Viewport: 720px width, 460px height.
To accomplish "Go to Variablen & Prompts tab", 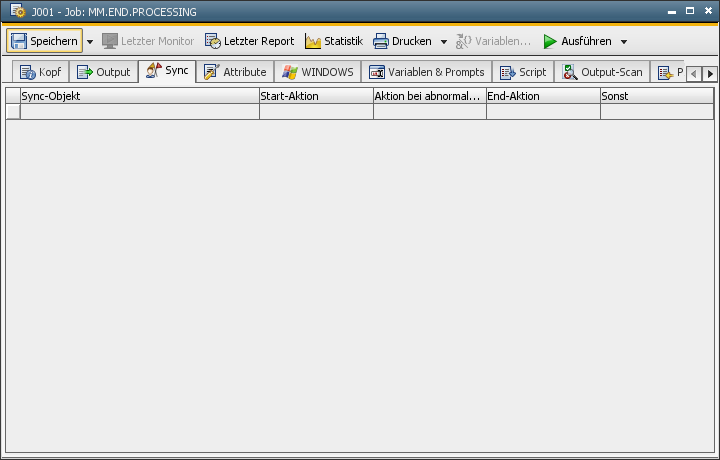I will (427, 72).
